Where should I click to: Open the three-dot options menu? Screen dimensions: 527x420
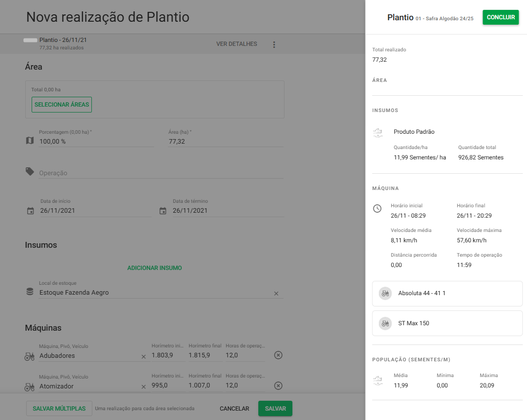[x=274, y=44]
